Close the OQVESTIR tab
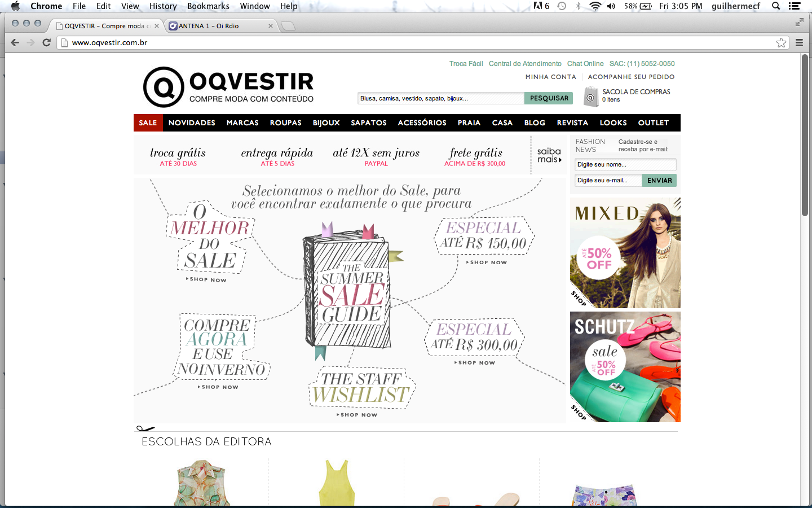The height and width of the screenshot is (508, 812). [157, 26]
